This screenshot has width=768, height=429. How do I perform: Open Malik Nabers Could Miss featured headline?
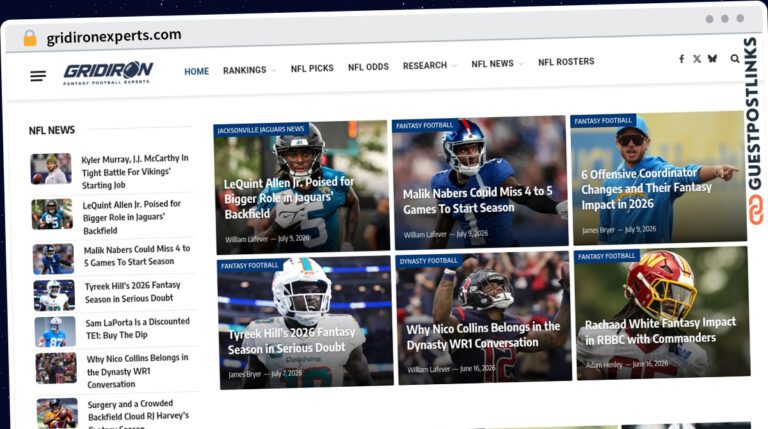[x=478, y=200]
